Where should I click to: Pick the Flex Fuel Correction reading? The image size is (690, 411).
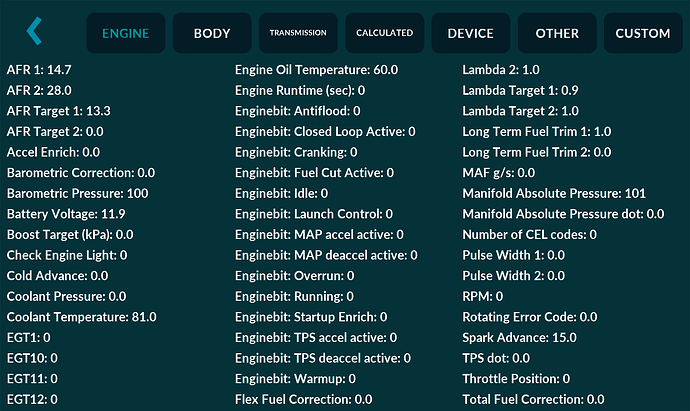click(304, 399)
